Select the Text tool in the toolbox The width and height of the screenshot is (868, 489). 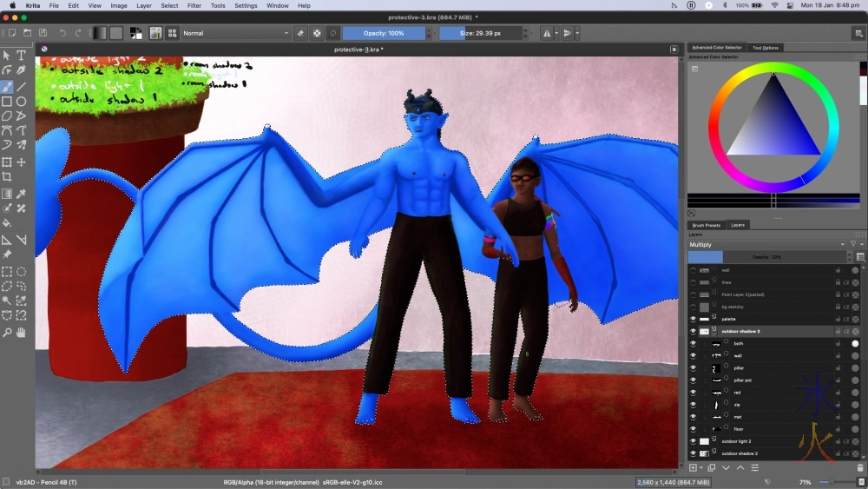pos(21,56)
